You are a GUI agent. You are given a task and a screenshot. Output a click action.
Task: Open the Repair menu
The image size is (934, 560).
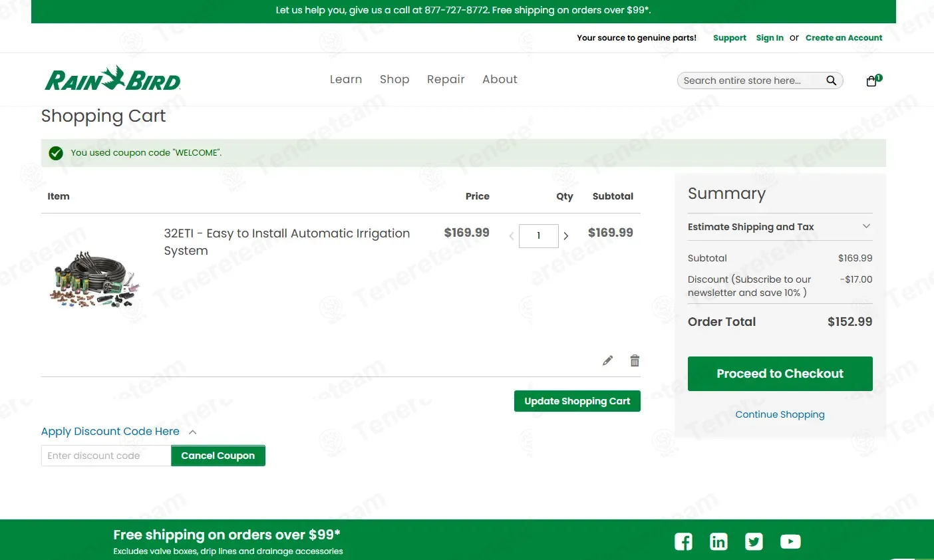coord(446,79)
